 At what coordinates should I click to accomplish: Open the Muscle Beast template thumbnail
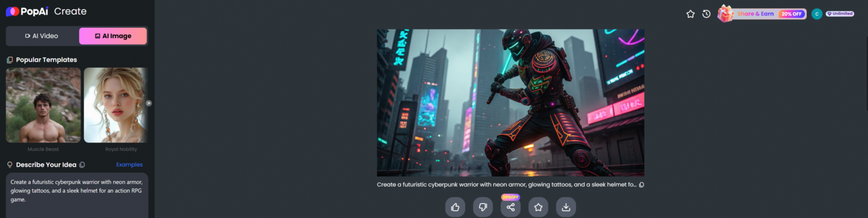pos(43,105)
